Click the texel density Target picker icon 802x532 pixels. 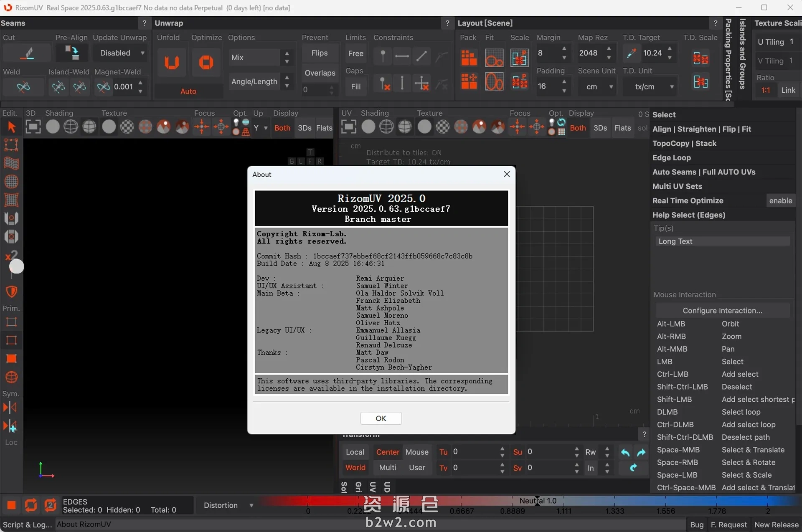pos(631,53)
